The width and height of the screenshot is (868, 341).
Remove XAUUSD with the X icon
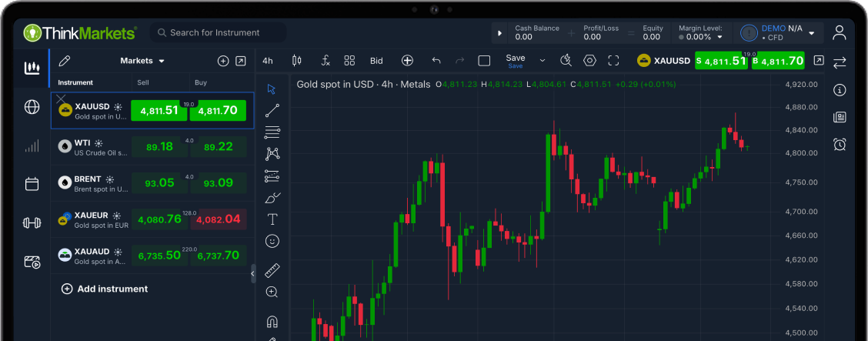(x=61, y=99)
